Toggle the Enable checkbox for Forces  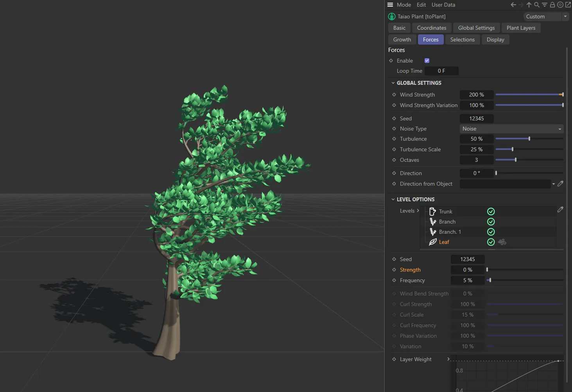click(427, 60)
